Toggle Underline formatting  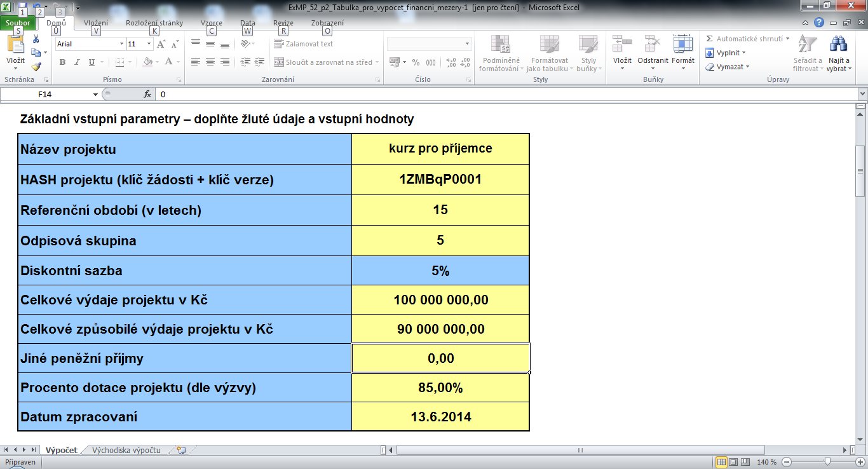tap(92, 62)
